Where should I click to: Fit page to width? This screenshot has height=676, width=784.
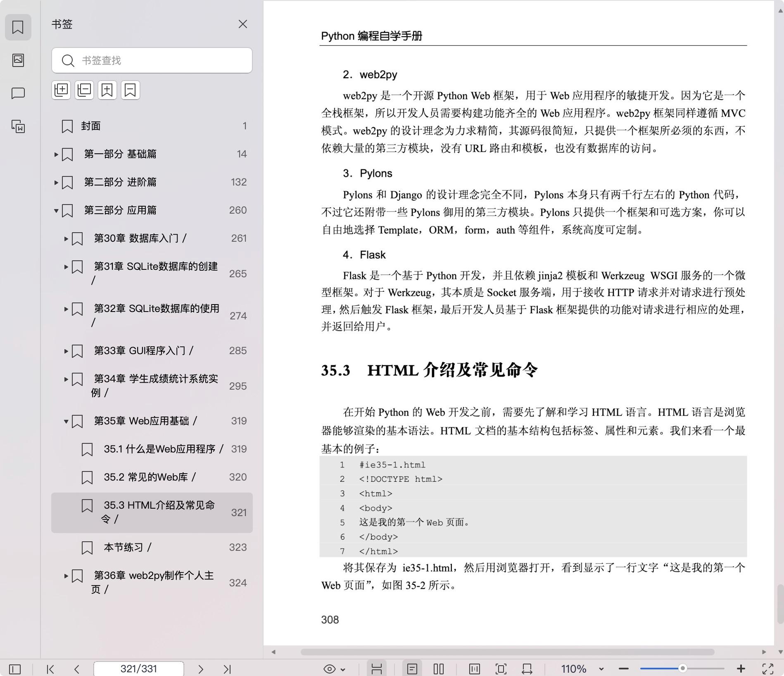(527, 669)
